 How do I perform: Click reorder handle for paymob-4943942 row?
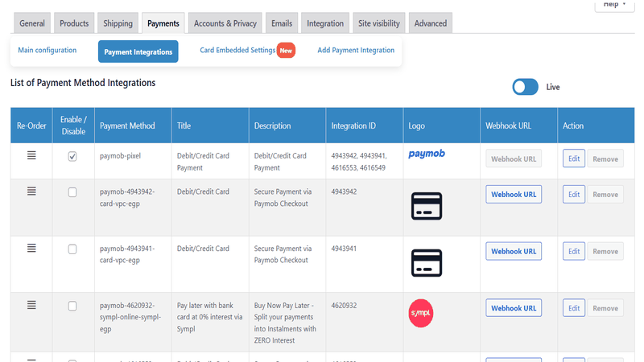(31, 191)
